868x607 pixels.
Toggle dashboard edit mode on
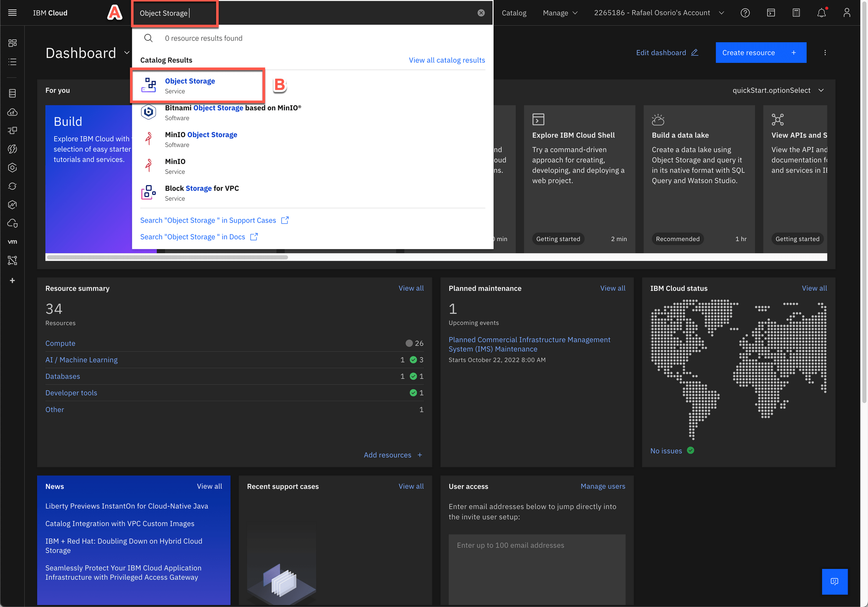(x=667, y=52)
